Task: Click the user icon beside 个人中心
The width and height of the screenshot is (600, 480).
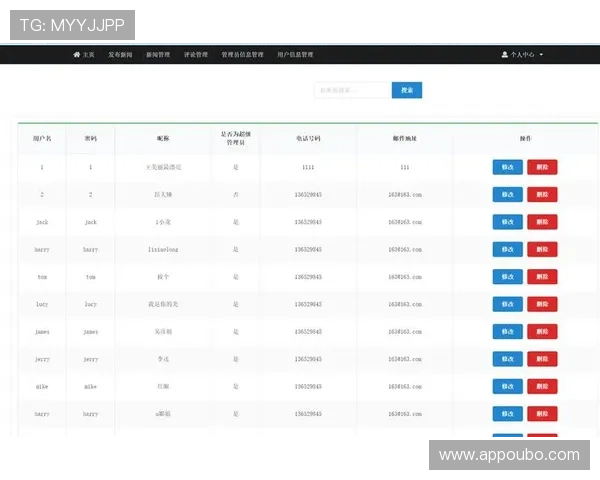Action: [x=504, y=54]
